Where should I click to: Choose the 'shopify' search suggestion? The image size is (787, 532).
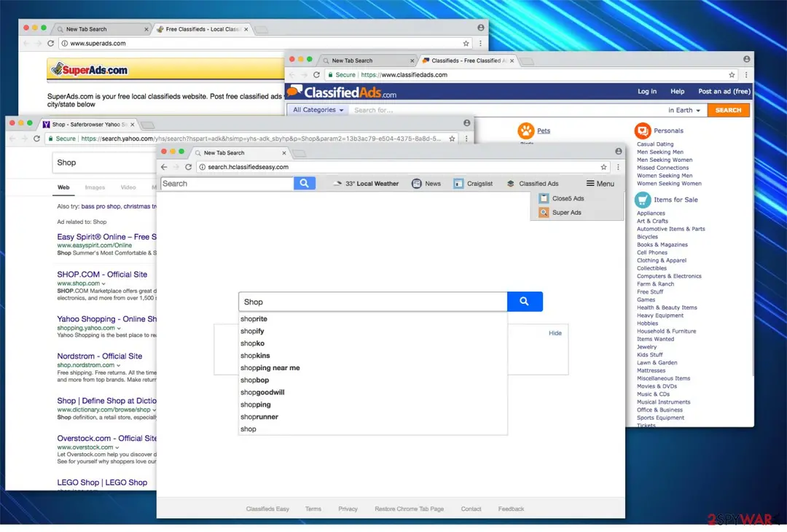tap(252, 332)
